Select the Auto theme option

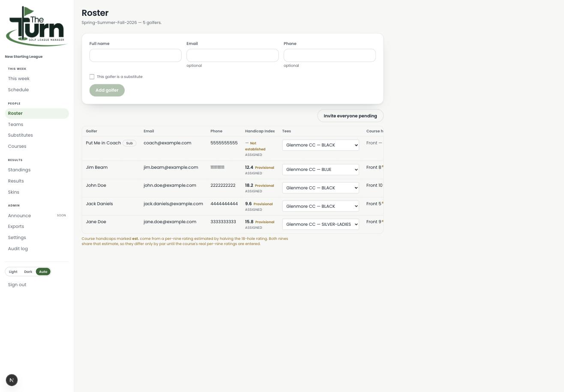[43, 272]
